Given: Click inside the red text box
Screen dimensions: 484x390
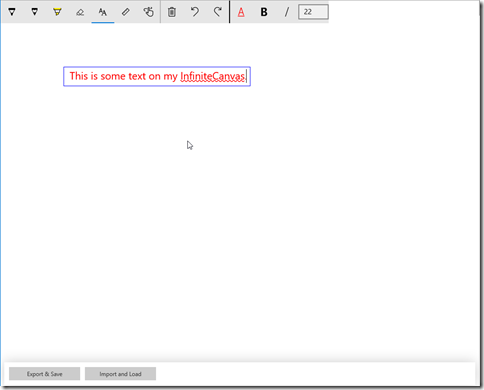Looking at the screenshot, I should coord(157,76).
